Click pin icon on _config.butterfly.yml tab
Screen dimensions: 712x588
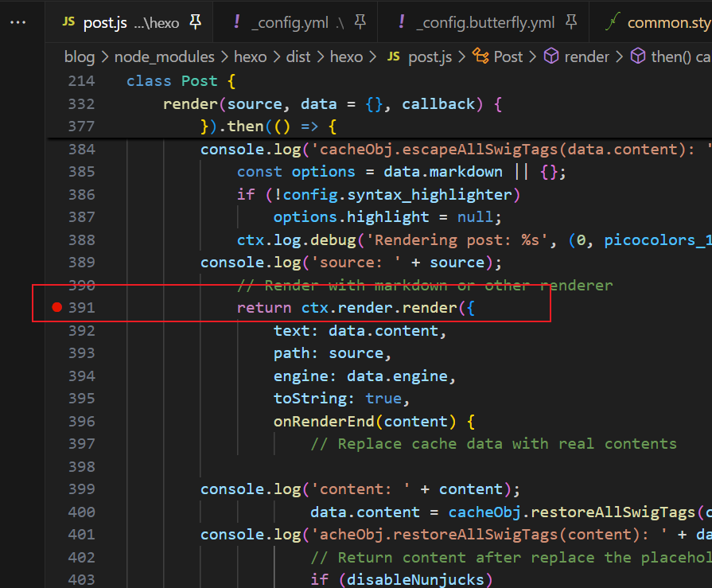pos(570,22)
